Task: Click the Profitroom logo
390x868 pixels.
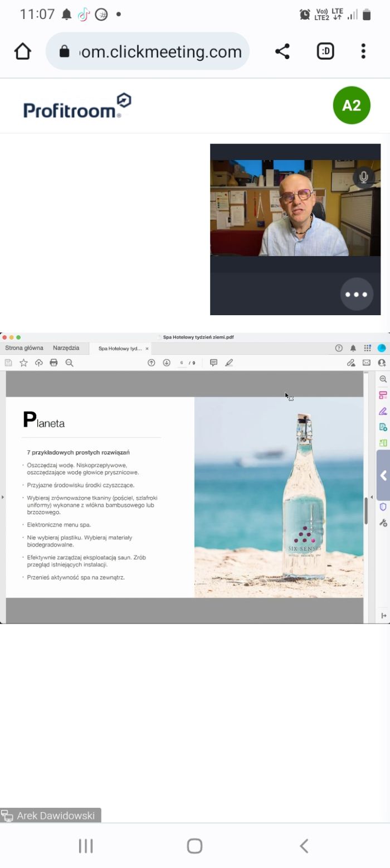Action: 77,106
